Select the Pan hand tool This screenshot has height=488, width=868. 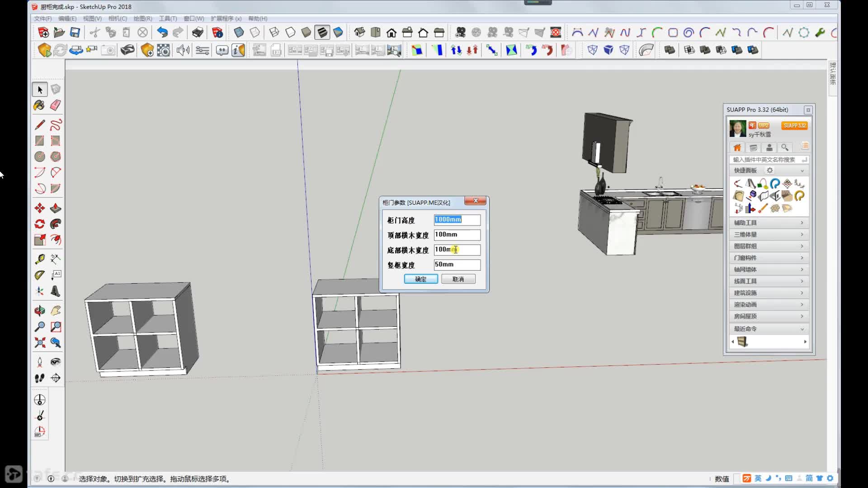tap(56, 310)
